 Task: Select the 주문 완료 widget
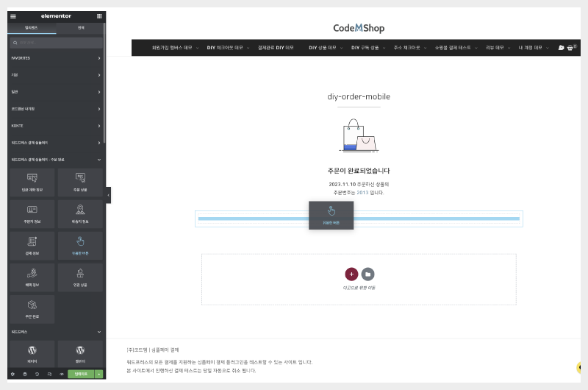(x=32, y=309)
